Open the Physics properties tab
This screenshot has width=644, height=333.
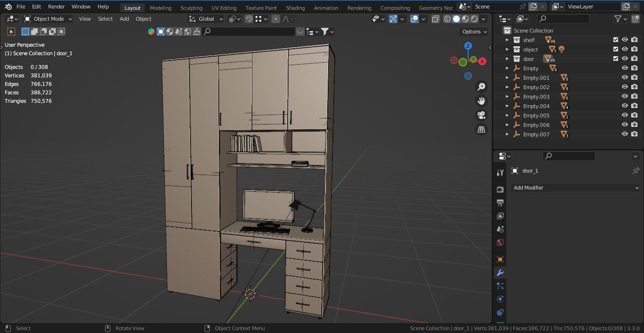(x=500, y=299)
